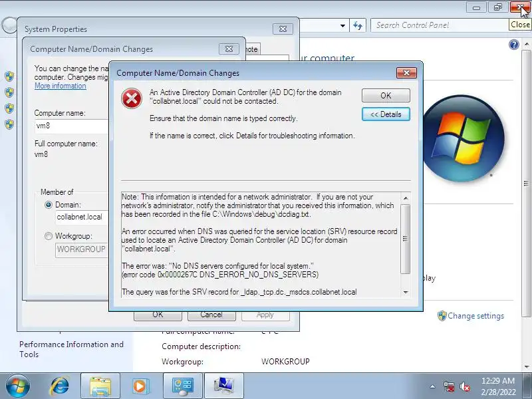This screenshot has width=532, height=399.
Task: Click the Workgroup value WORKGROUP text
Action: pyautogui.click(x=285, y=362)
